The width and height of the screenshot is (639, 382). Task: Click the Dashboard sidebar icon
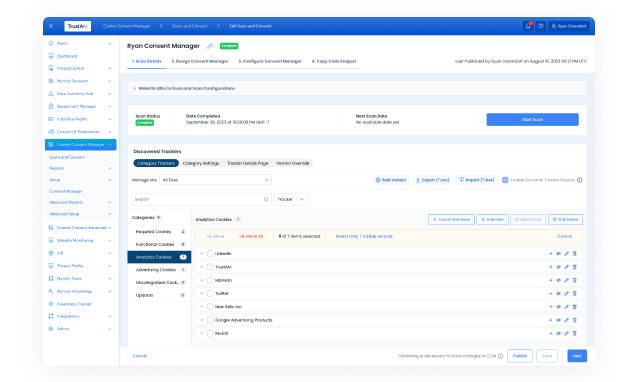(51, 56)
